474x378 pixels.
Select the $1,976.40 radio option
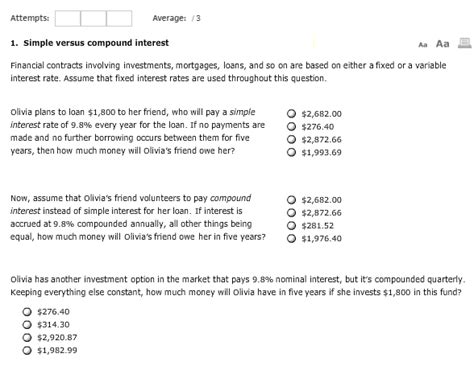click(x=291, y=238)
